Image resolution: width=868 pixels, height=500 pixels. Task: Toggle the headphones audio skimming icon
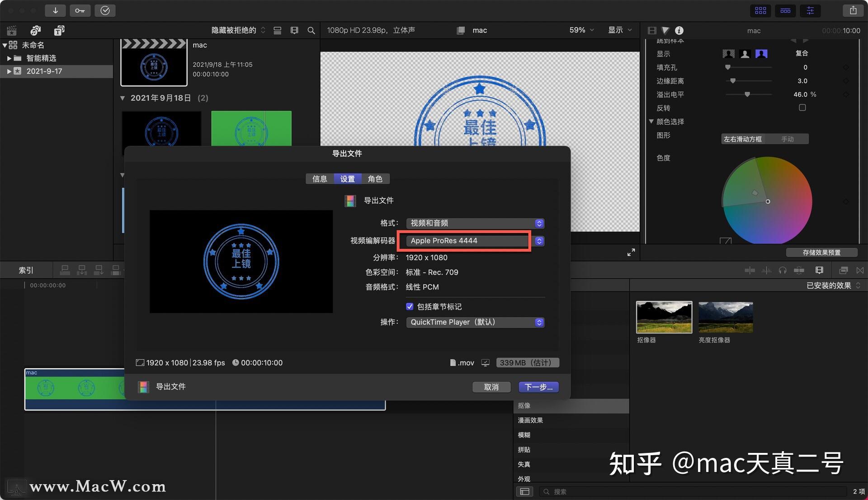pyautogui.click(x=783, y=270)
